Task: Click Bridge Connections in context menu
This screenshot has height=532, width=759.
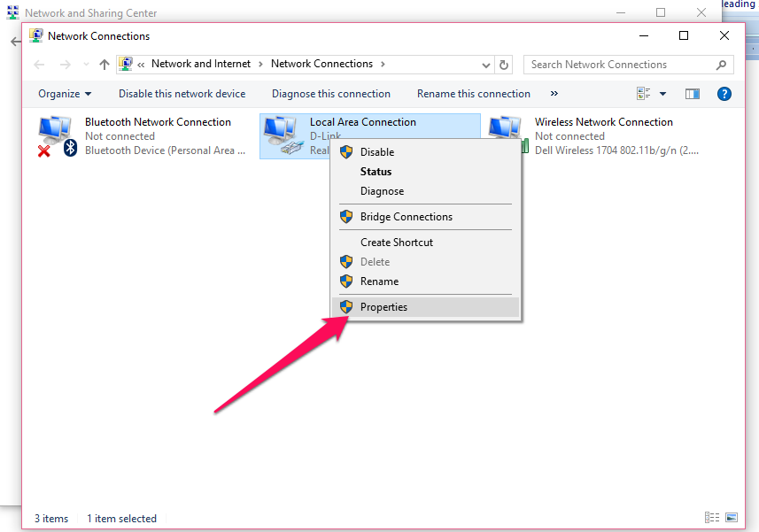Action: pos(406,217)
